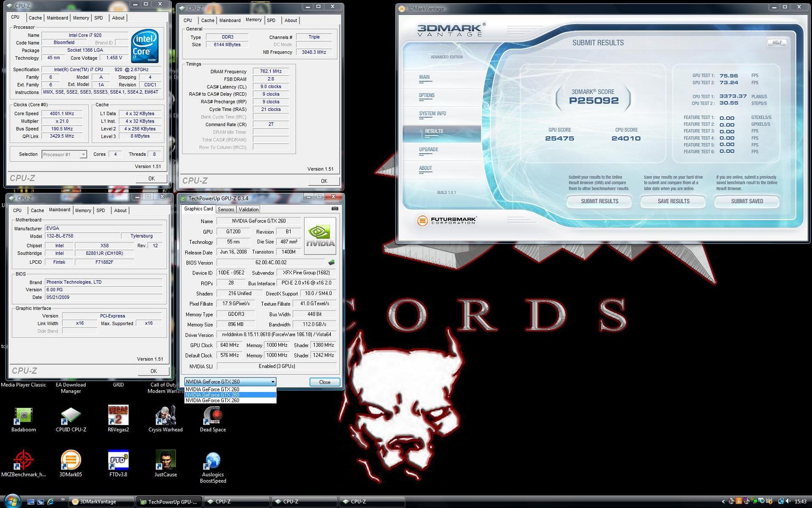This screenshot has width=812, height=508.
Task: Launch Crysis Warhead desktop icon
Action: click(165, 419)
